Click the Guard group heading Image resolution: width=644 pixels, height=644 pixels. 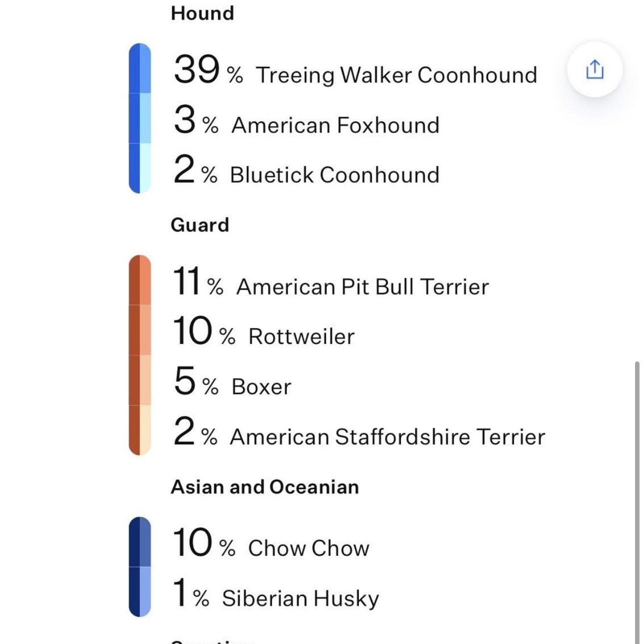point(200,225)
